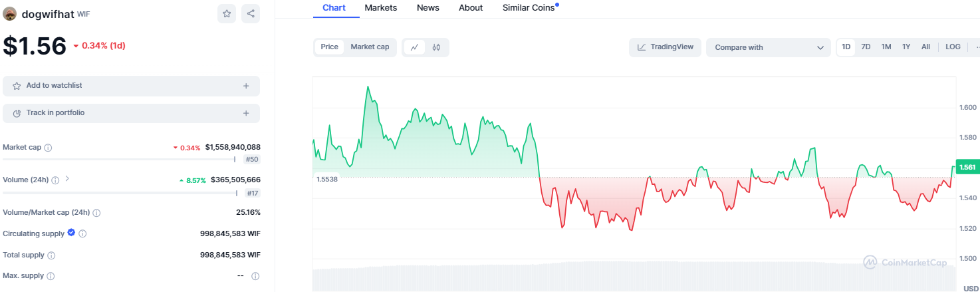This screenshot has width=980, height=292.
Task: Click Circulating supply info icon
Action: click(82, 233)
